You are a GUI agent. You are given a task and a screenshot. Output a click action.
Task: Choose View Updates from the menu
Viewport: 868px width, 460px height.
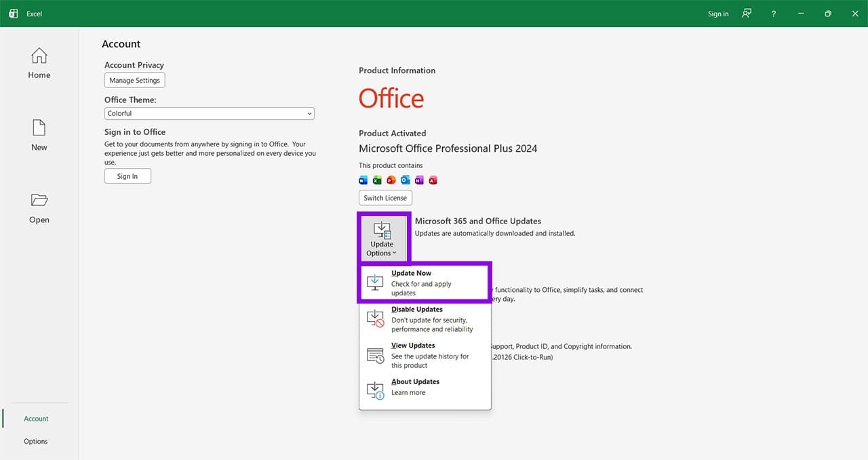(425, 355)
